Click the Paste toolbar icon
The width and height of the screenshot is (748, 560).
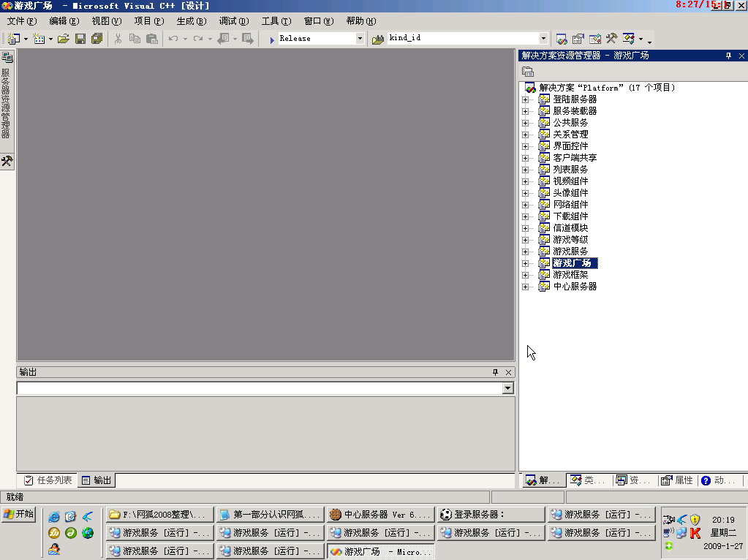coord(151,39)
